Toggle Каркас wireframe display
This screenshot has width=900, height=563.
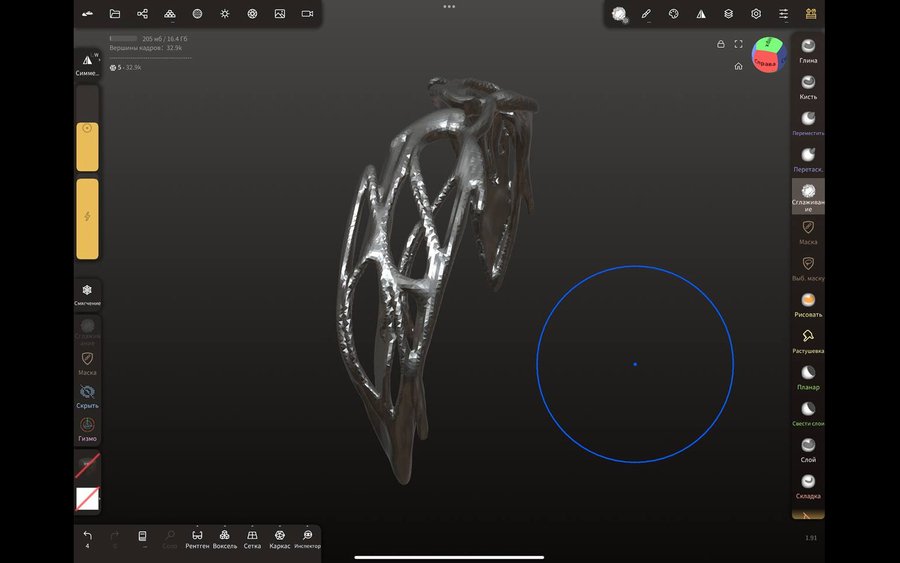coord(280,539)
